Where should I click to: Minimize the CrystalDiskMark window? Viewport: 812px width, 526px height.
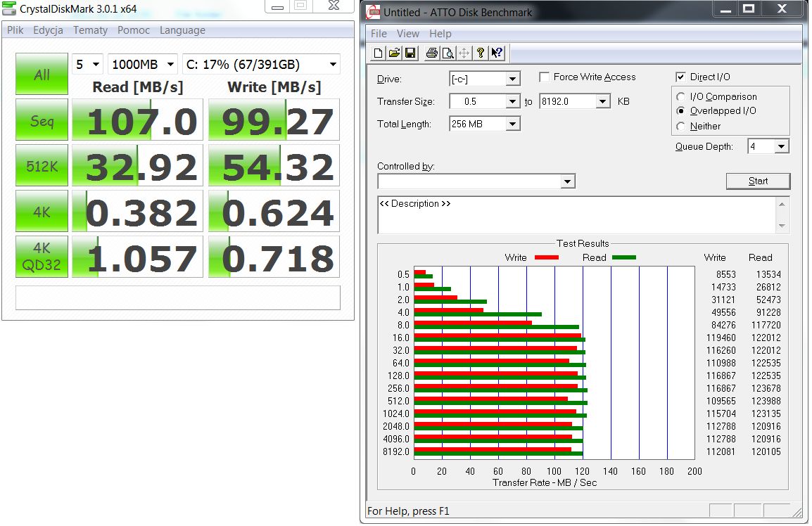pos(277,6)
